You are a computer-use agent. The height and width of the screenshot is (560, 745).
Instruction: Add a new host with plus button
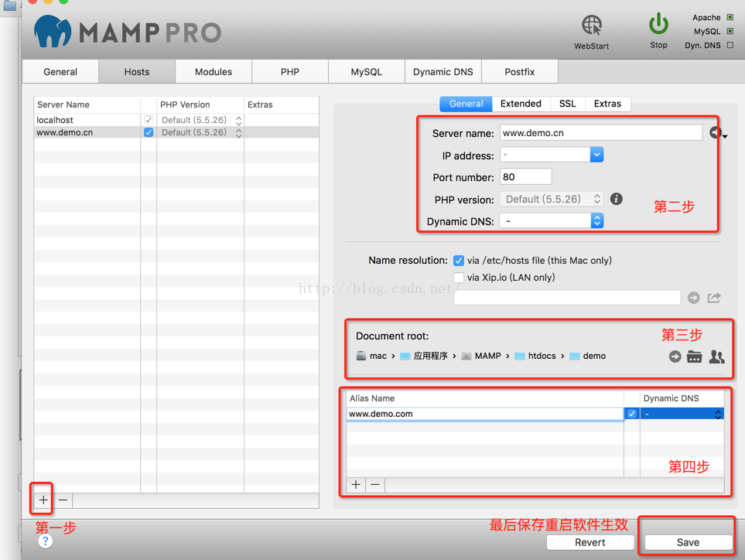[43, 500]
